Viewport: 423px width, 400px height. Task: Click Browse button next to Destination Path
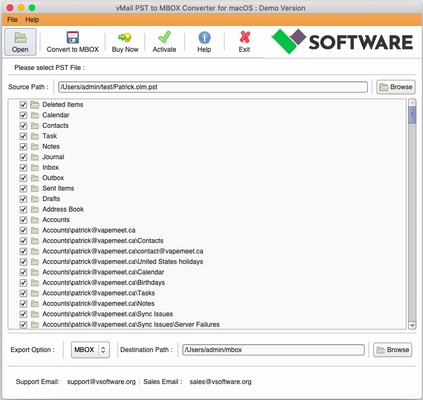(x=392, y=350)
